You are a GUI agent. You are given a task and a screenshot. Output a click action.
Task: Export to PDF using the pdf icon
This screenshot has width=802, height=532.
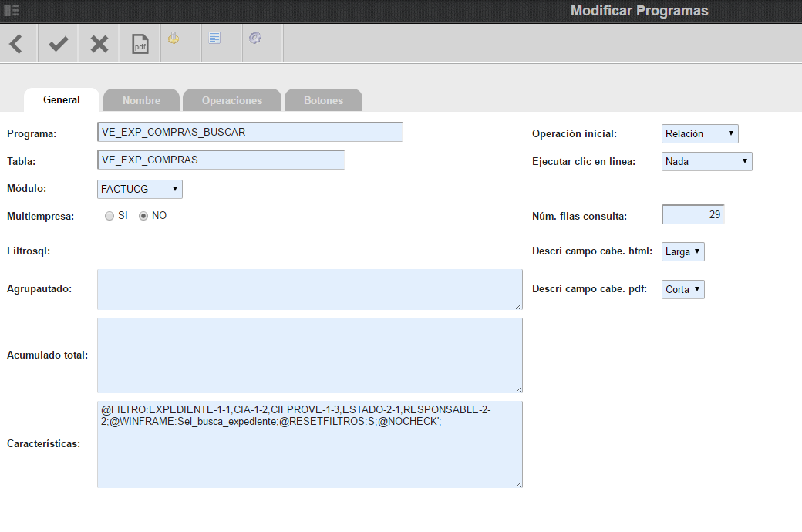click(140, 44)
